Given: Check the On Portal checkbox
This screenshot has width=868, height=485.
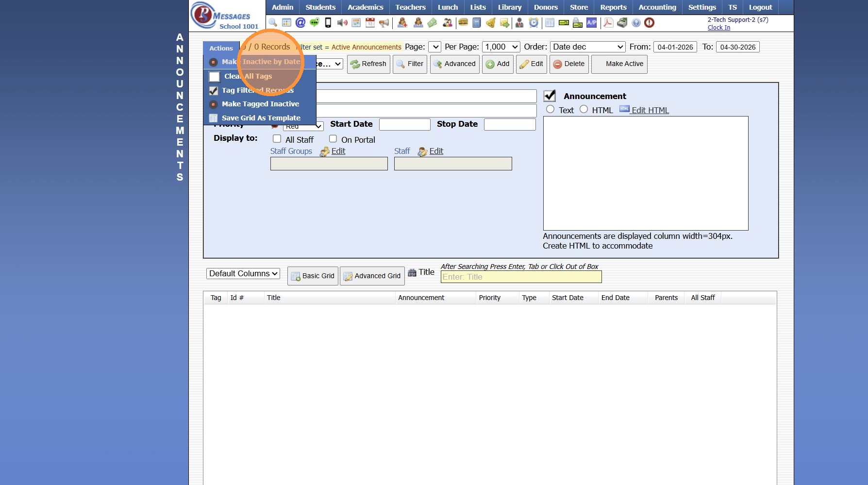Looking at the screenshot, I should coord(333,139).
